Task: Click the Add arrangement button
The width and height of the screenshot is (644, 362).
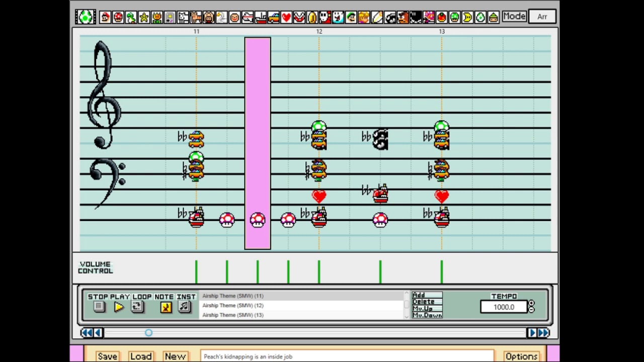Action: pyautogui.click(x=427, y=295)
